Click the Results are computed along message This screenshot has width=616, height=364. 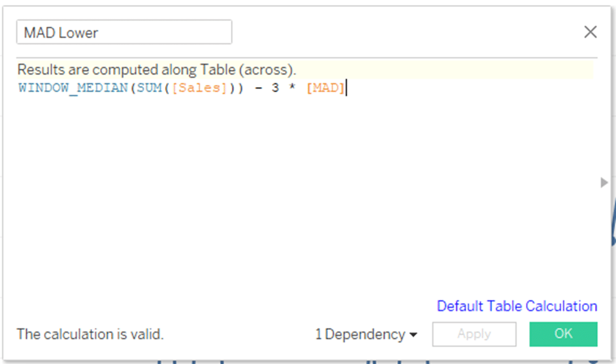(x=157, y=69)
